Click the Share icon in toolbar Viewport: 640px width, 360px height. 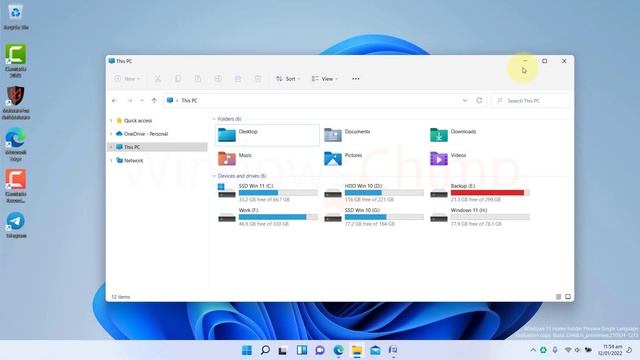[238, 79]
